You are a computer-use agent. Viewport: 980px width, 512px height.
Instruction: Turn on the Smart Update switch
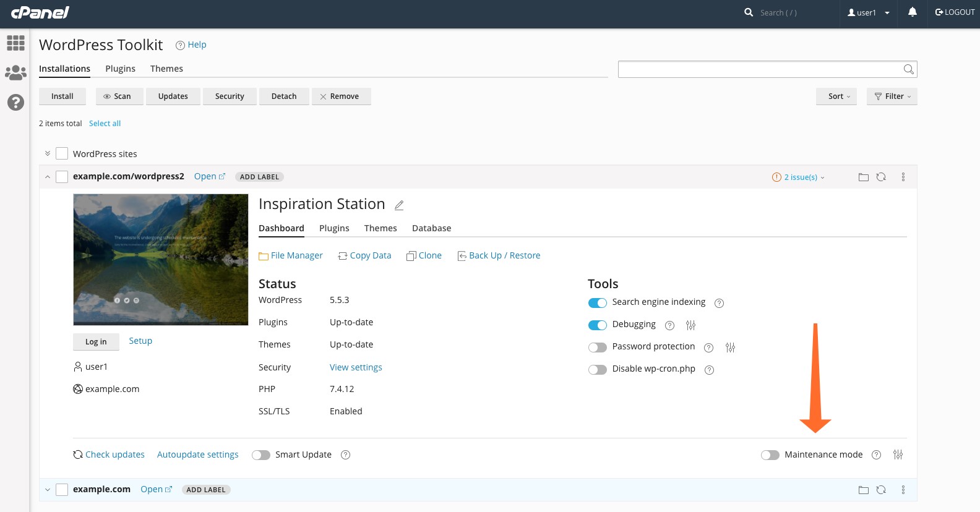[261, 455]
